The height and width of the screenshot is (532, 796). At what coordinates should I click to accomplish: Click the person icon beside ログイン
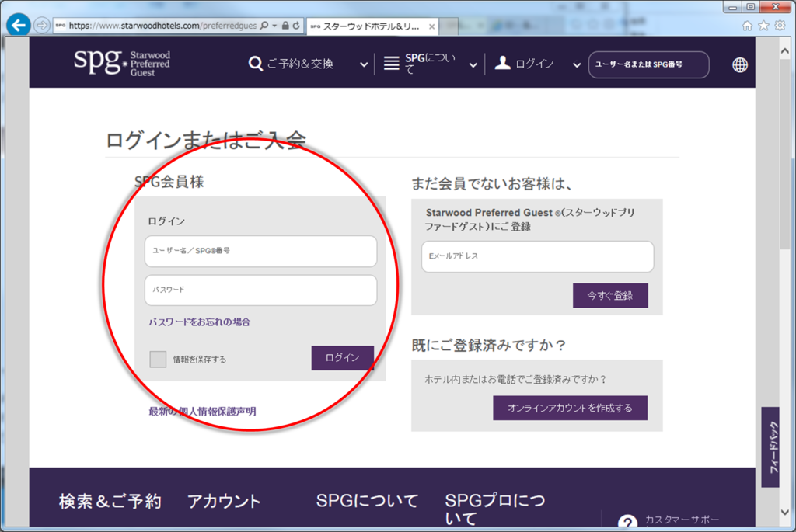point(503,63)
